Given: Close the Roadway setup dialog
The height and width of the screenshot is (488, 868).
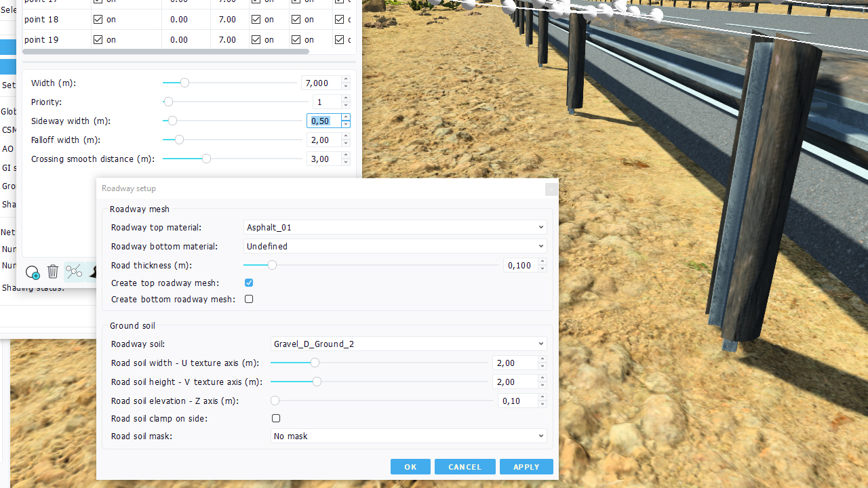Looking at the screenshot, I should [x=551, y=190].
